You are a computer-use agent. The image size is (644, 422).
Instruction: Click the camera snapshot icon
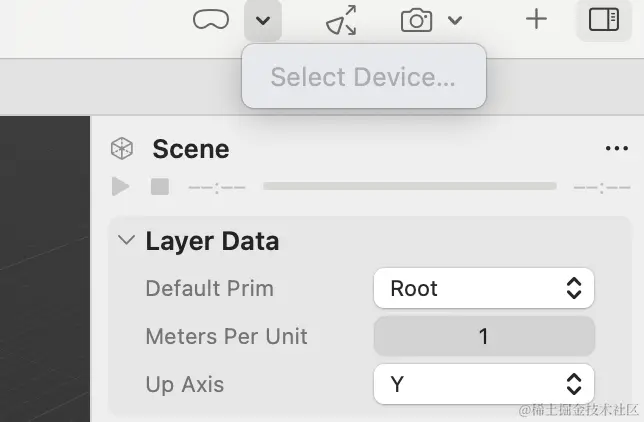tap(416, 20)
